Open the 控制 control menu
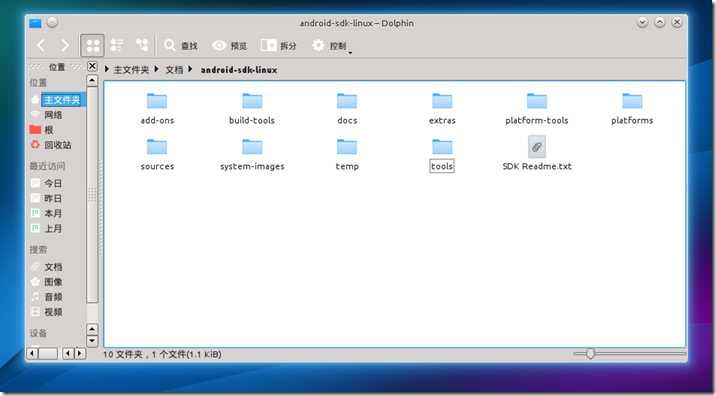This screenshot has height=396, width=716. (x=332, y=46)
